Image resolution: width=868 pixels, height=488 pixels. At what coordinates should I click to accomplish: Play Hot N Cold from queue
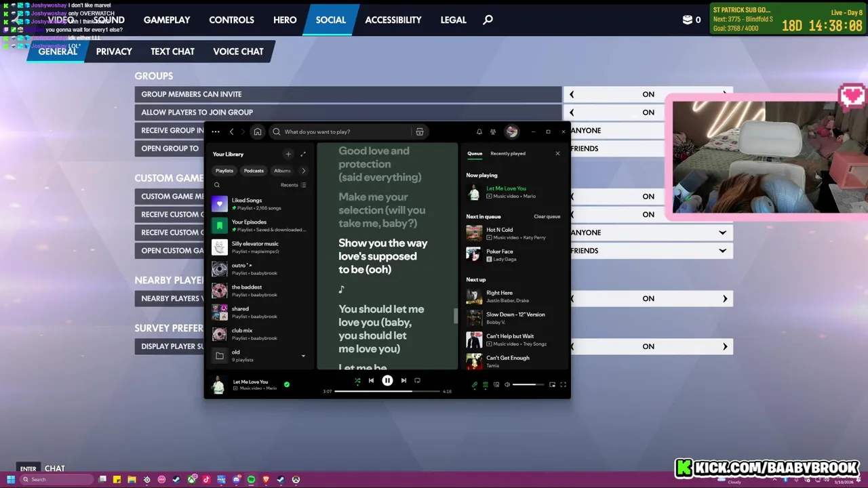tap(513, 234)
